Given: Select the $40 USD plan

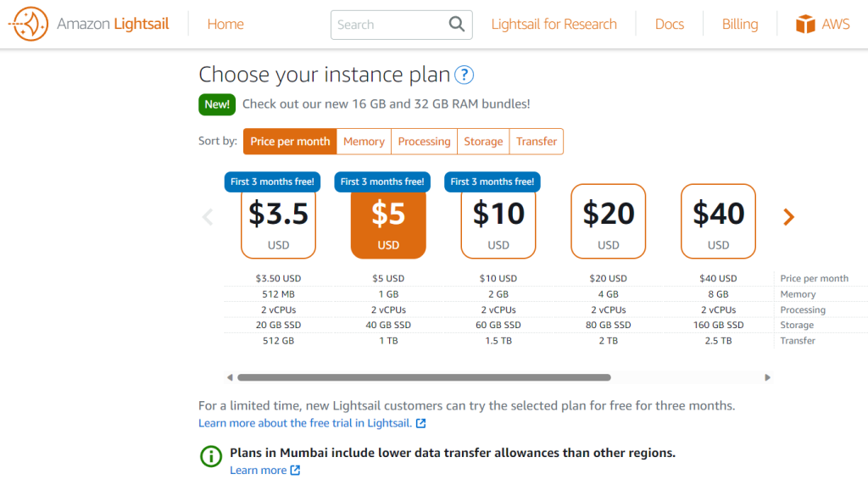Looking at the screenshot, I should point(718,221).
